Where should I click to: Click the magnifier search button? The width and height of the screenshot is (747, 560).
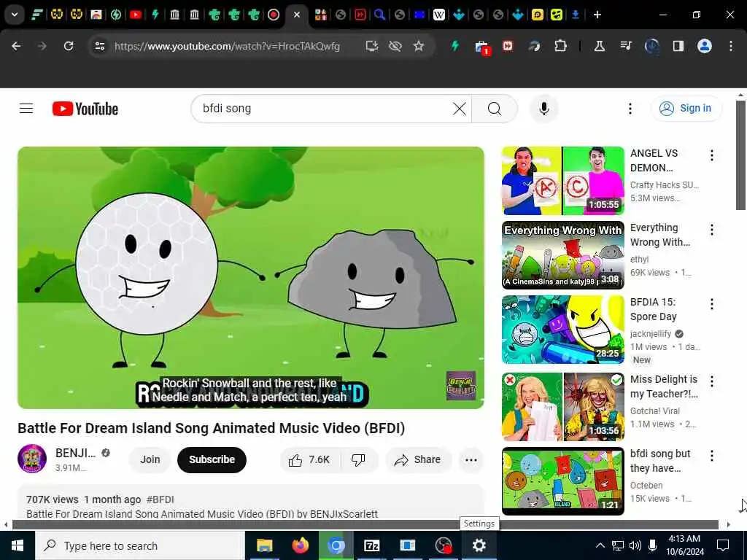click(x=495, y=109)
